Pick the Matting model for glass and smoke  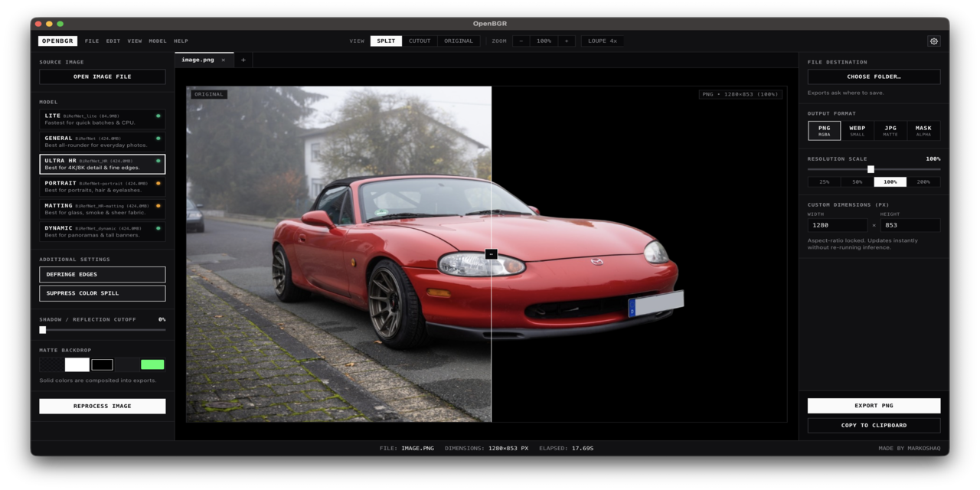103,209
